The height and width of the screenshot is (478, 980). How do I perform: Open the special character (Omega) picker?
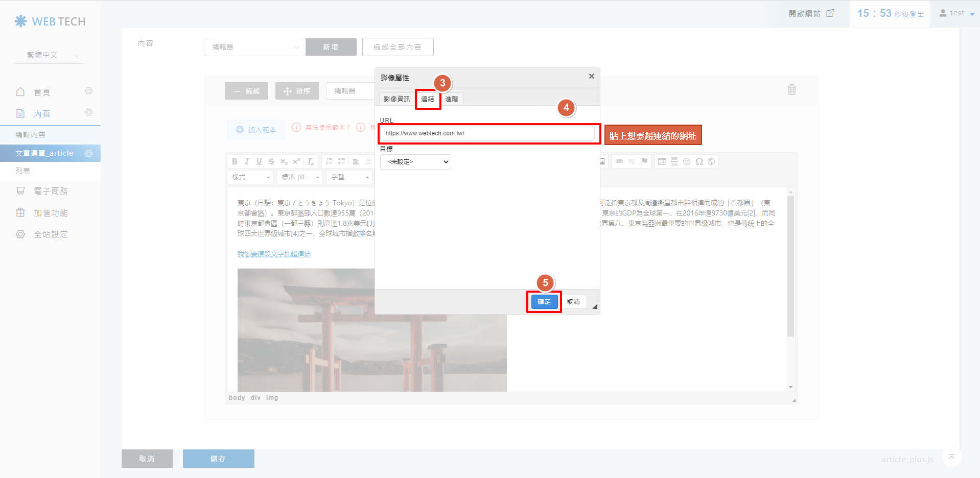699,161
